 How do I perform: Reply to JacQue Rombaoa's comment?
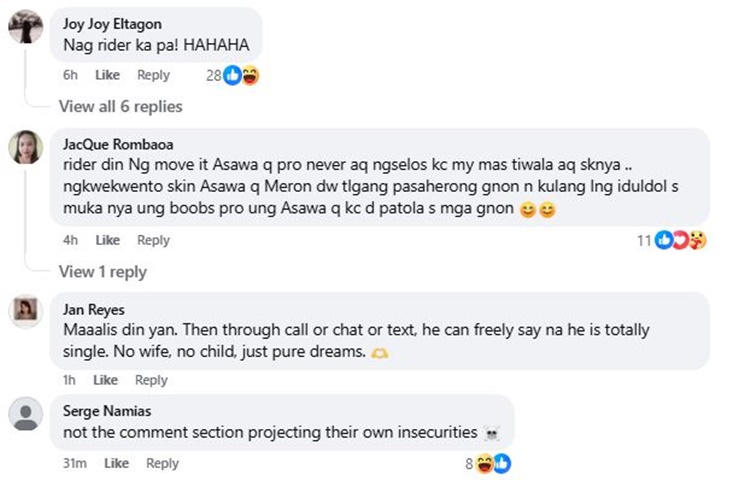(x=153, y=240)
